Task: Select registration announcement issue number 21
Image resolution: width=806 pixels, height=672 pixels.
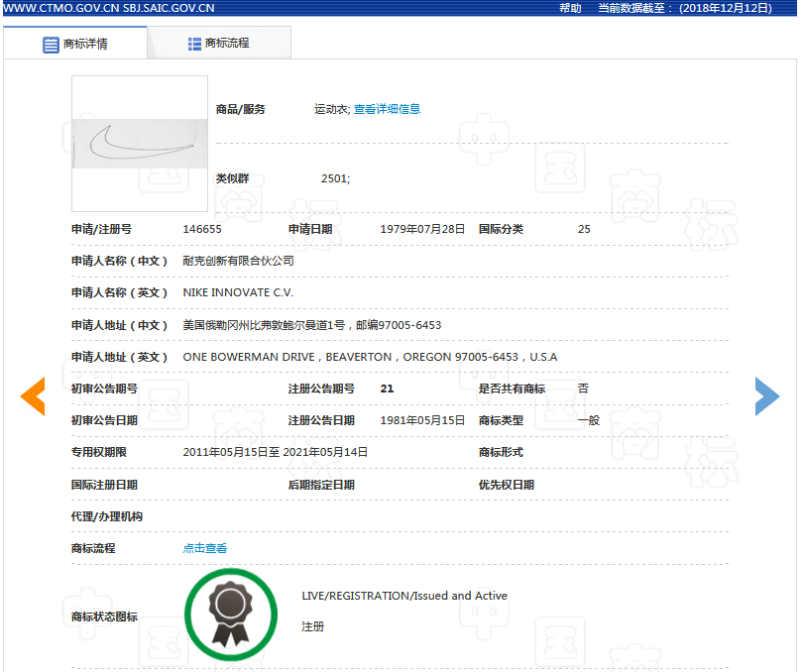Action: 387,389
